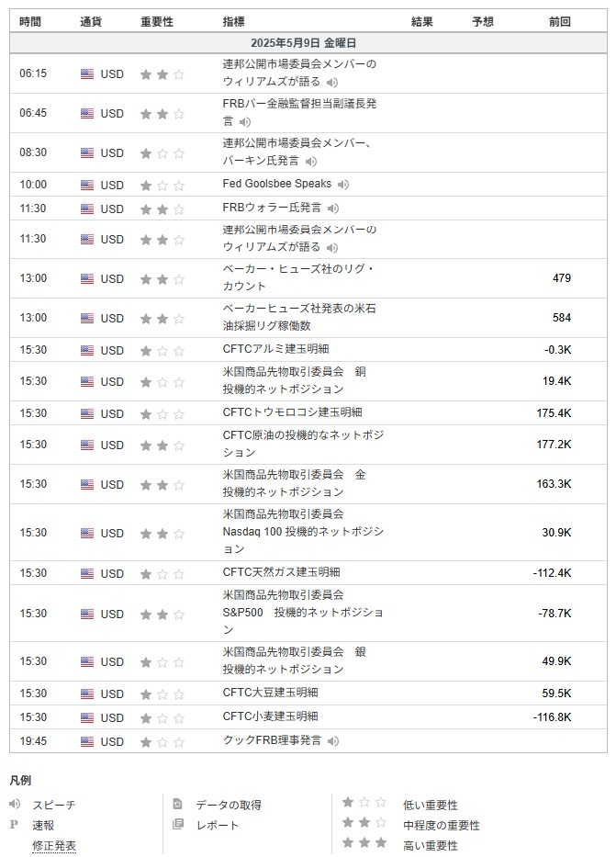Click US flag icon in 19:45 row

click(87, 741)
